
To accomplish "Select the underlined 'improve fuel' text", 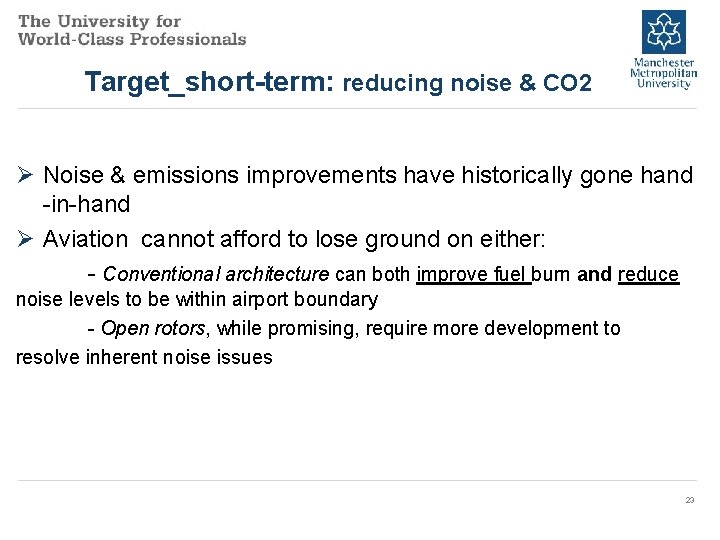I will click(x=473, y=274).
